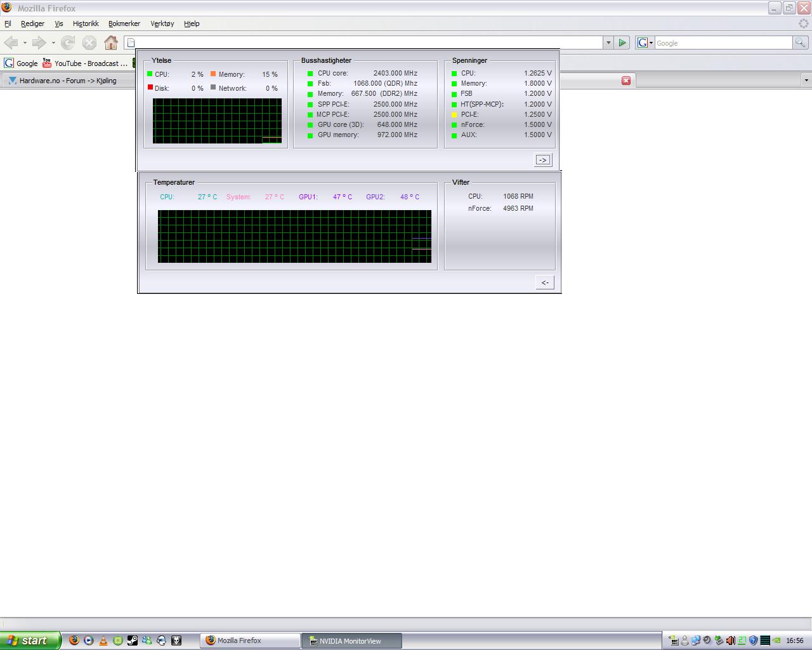Click the CPU core 2403.000 MHz value

point(395,73)
